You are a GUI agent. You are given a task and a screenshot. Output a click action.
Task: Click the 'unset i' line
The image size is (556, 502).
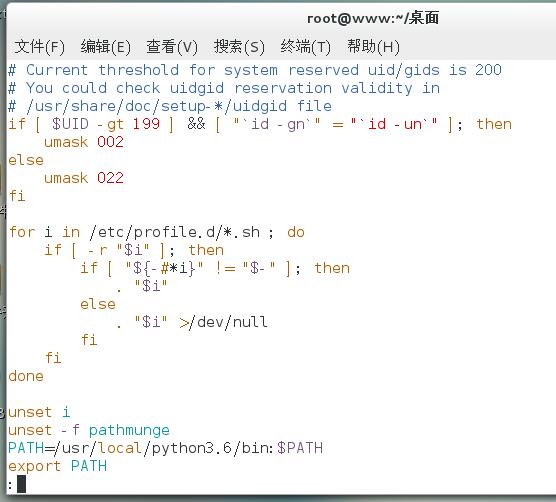tap(39, 412)
